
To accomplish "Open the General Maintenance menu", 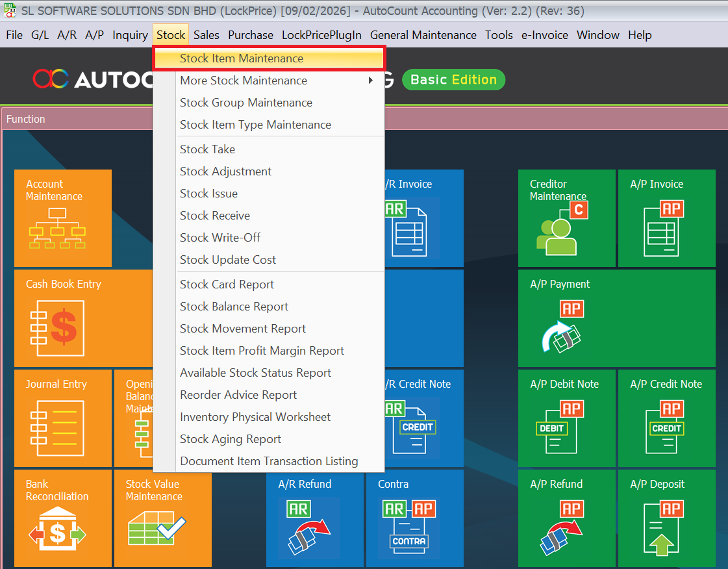I will pos(423,35).
